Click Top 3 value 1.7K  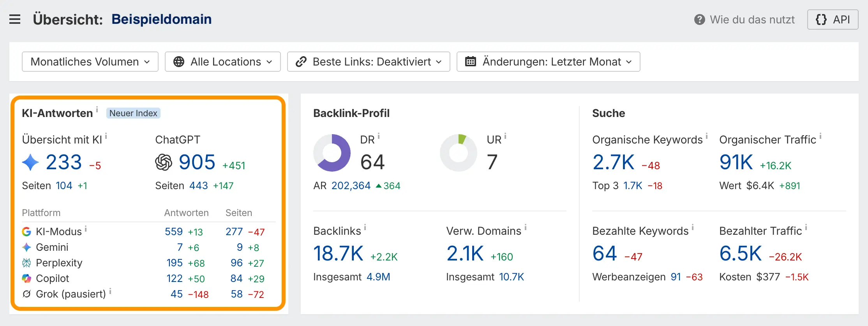(x=633, y=186)
